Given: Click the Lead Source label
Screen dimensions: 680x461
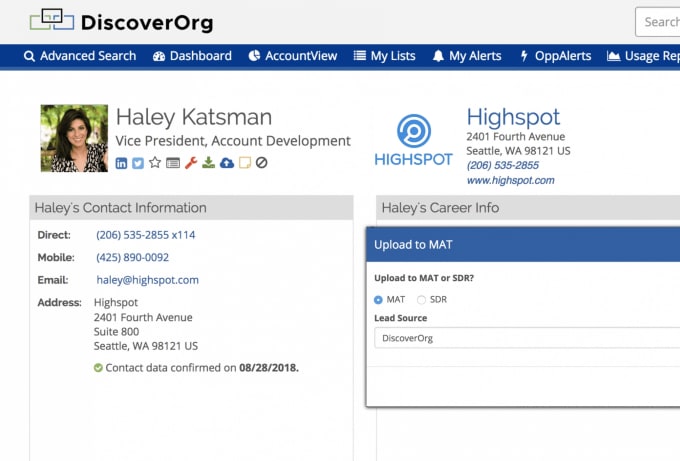Looking at the screenshot, I should pos(400,318).
